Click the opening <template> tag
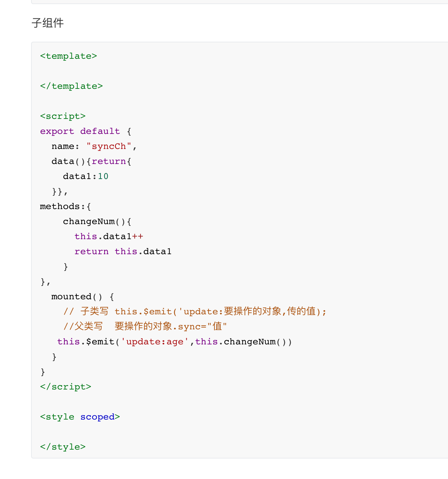Screen dimensions: 448x479 (x=68, y=56)
